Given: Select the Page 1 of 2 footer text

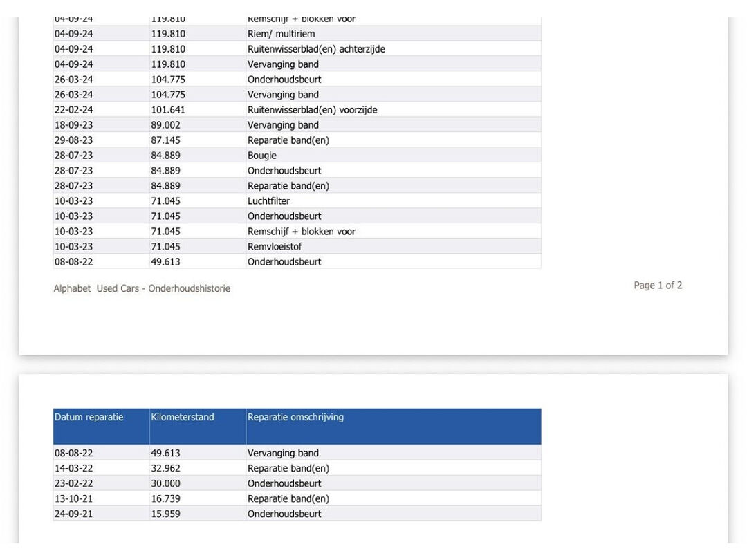Looking at the screenshot, I should (x=658, y=286).
